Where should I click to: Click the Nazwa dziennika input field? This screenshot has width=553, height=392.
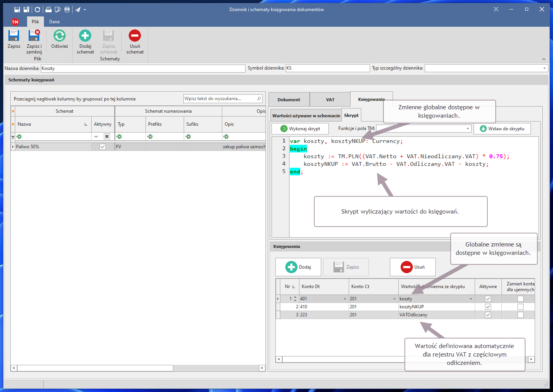143,68
